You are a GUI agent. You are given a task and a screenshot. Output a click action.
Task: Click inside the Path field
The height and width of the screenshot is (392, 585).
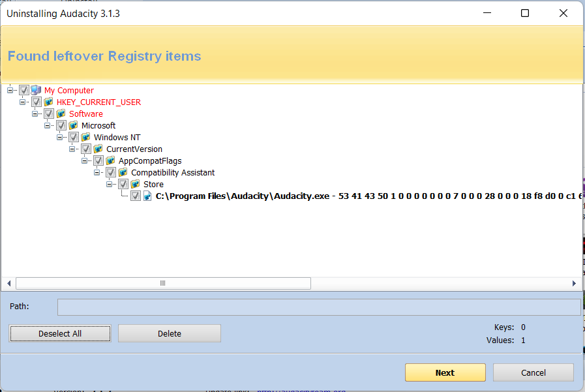[x=319, y=307]
